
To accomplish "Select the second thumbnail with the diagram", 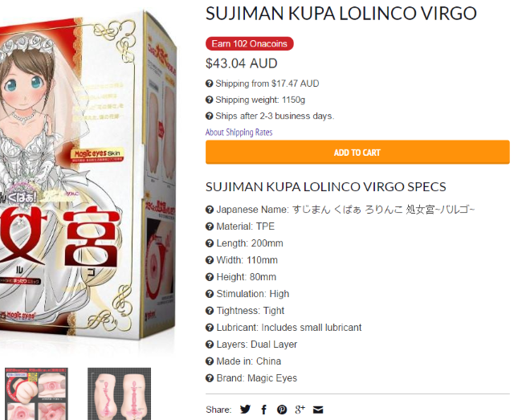I will pyautogui.click(x=120, y=393).
